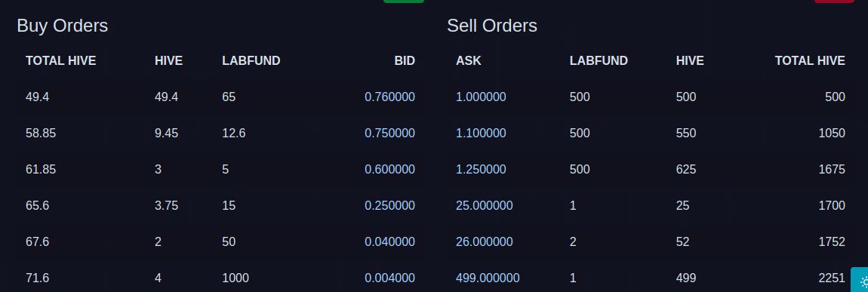Choose the 0.250000 bid price

coord(389,206)
